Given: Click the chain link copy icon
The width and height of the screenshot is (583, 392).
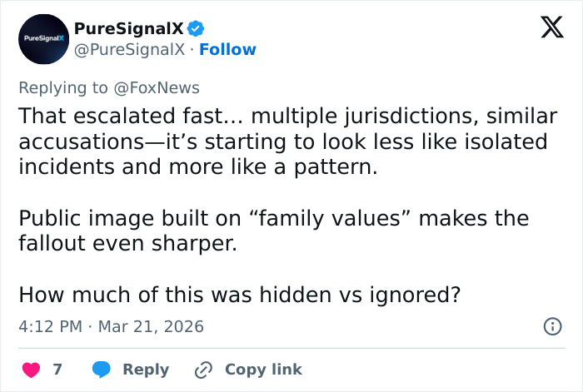Looking at the screenshot, I should [203, 369].
